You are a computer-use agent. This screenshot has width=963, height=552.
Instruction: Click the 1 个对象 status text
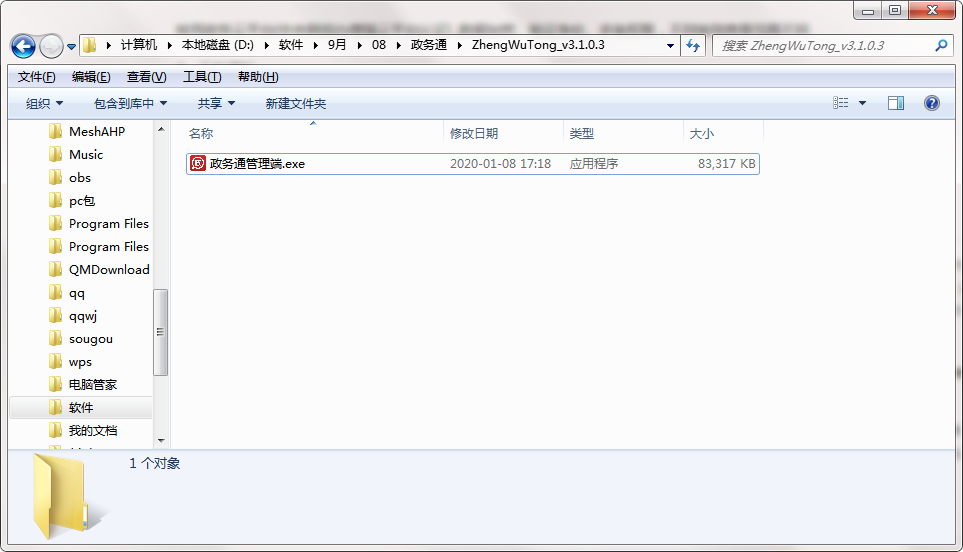click(154, 464)
